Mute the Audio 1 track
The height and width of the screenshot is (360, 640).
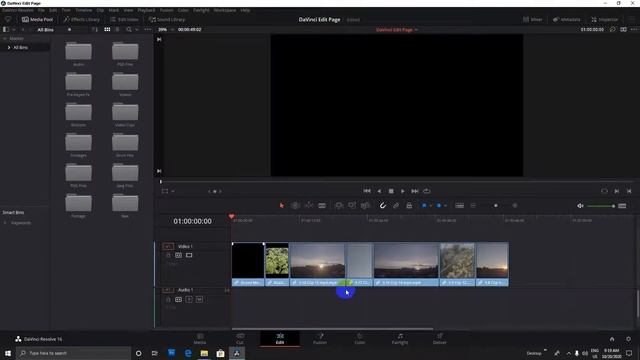tap(199, 300)
